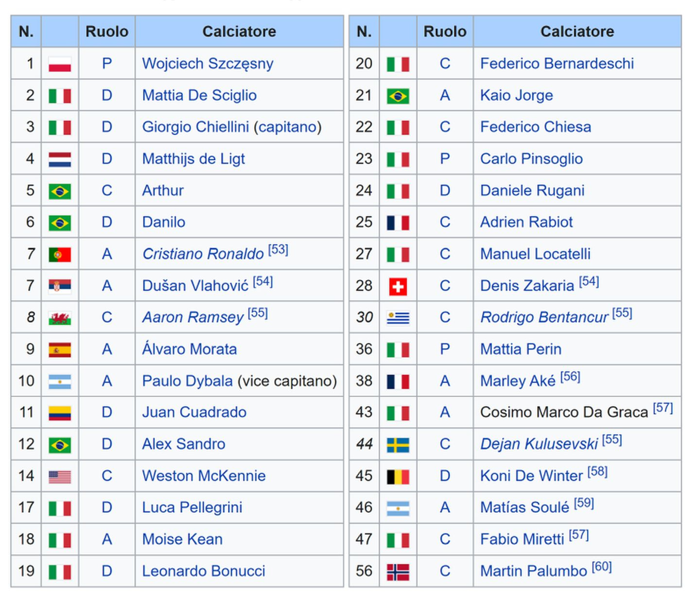The width and height of the screenshot is (700, 592).
Task: Click the Poland flag next to Szczęsny
Action: [x=60, y=64]
